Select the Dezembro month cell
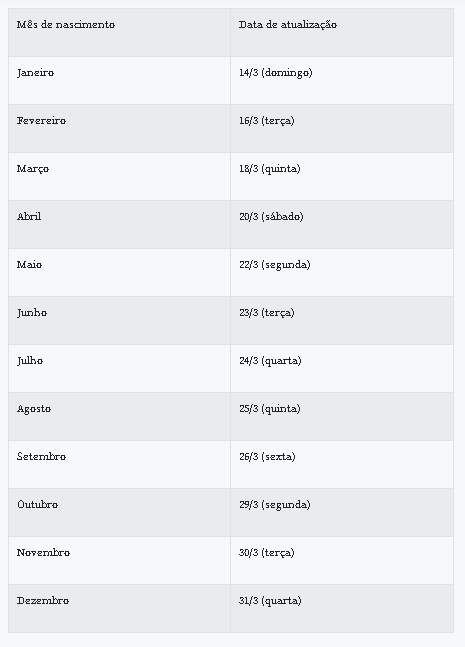465x647 pixels. pos(119,609)
